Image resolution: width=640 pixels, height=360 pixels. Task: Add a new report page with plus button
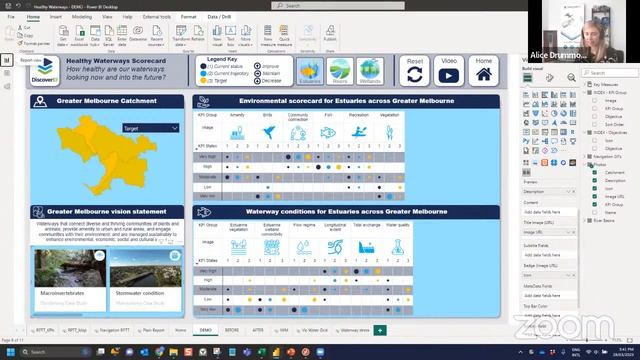380,330
